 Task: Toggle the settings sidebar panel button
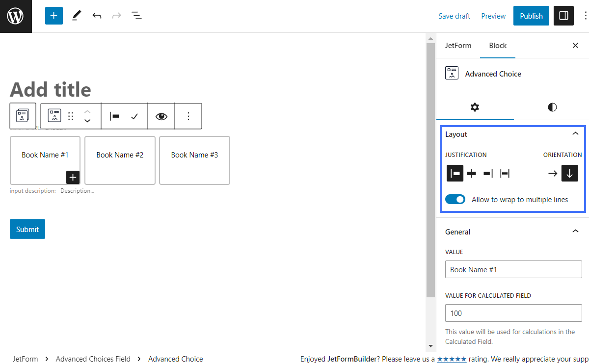pyautogui.click(x=563, y=16)
